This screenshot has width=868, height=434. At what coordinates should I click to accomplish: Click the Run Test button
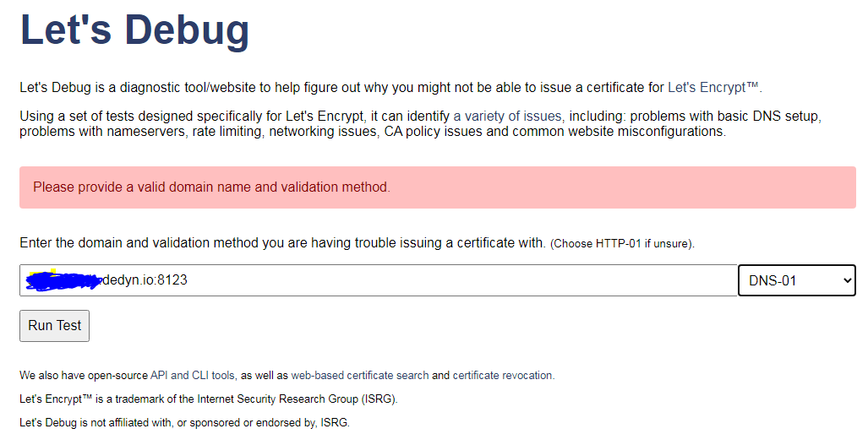tap(54, 326)
